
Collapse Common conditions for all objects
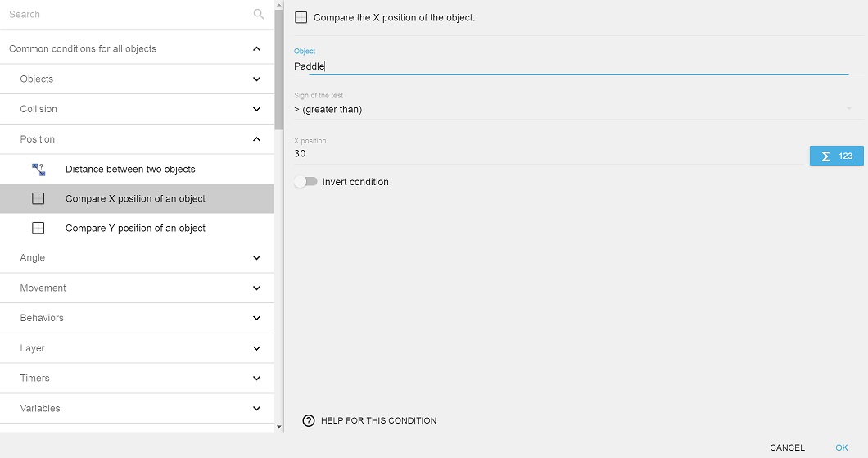click(256, 49)
